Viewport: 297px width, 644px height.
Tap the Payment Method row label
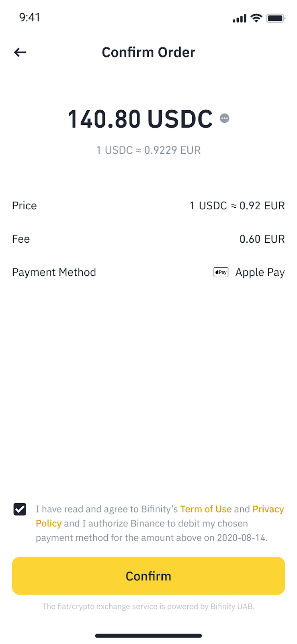54,272
